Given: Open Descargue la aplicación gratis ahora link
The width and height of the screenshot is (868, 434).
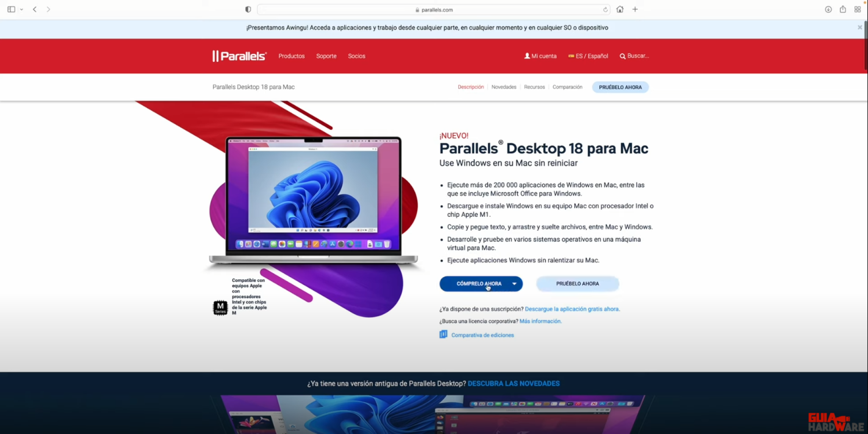Looking at the screenshot, I should coord(572,309).
